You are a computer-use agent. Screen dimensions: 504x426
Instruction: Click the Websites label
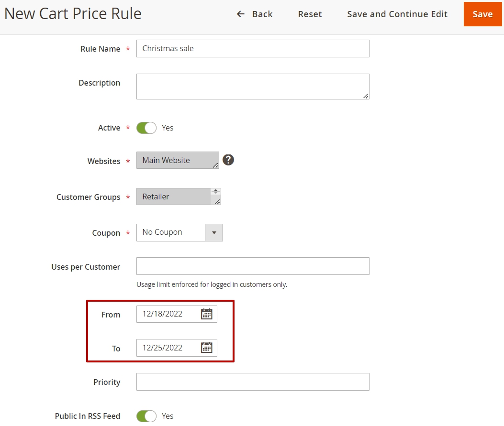(x=104, y=161)
